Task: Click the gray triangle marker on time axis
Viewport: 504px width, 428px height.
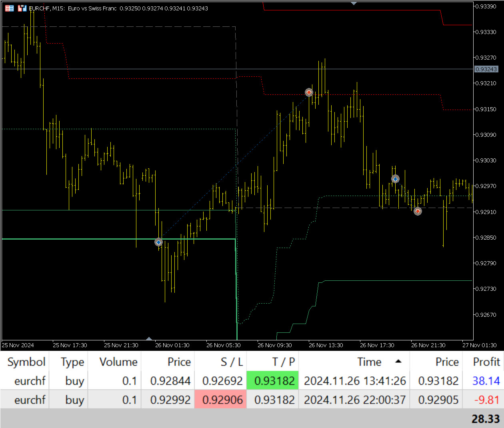Action: 149,339
